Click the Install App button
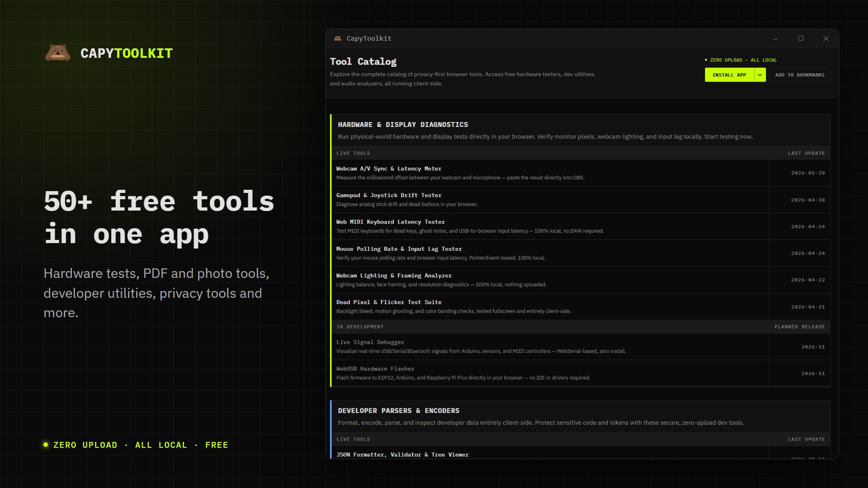868x488 pixels. (x=729, y=75)
